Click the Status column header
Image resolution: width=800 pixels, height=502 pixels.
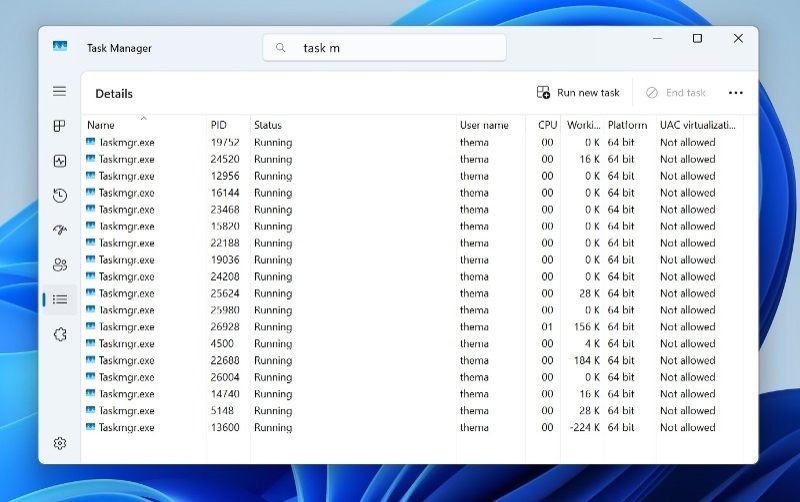click(x=268, y=126)
